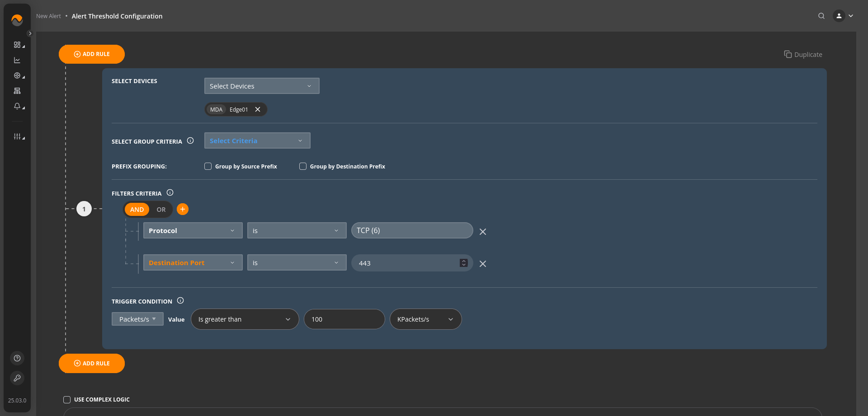
Task: Click the top Add Rule button
Action: (92, 54)
